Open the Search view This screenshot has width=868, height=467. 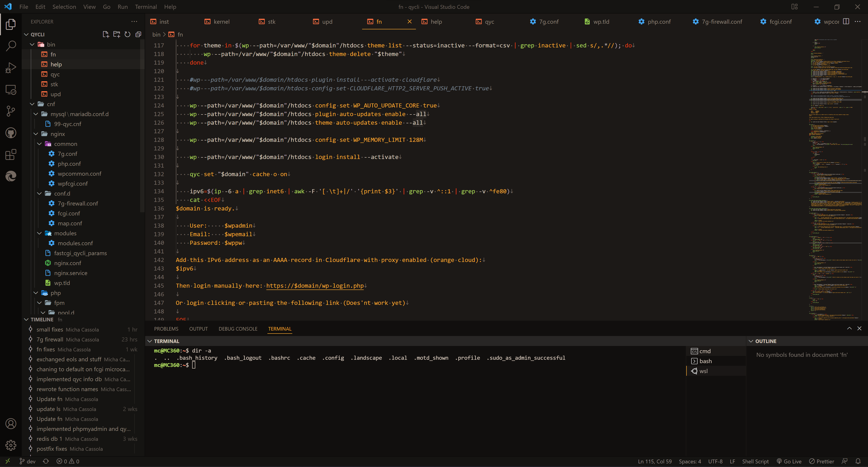coord(11,45)
